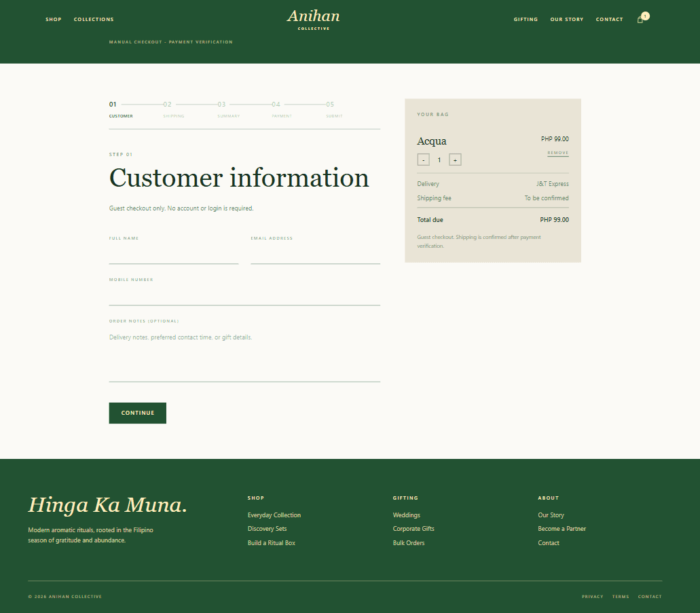The width and height of the screenshot is (700, 613).
Task: Click the Customer information heading
Action: pos(239,178)
